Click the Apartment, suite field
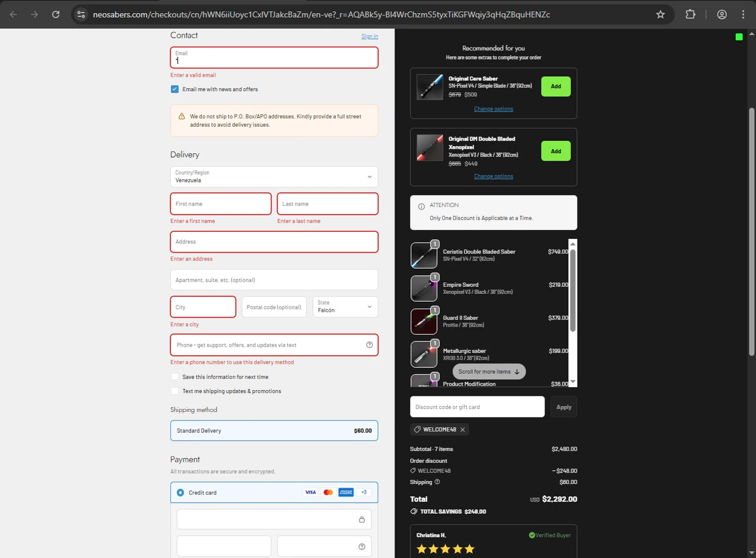The width and height of the screenshot is (756, 558). [x=274, y=280]
